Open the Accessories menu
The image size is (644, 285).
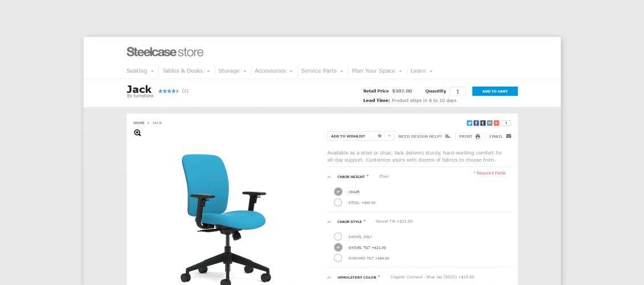pos(274,71)
